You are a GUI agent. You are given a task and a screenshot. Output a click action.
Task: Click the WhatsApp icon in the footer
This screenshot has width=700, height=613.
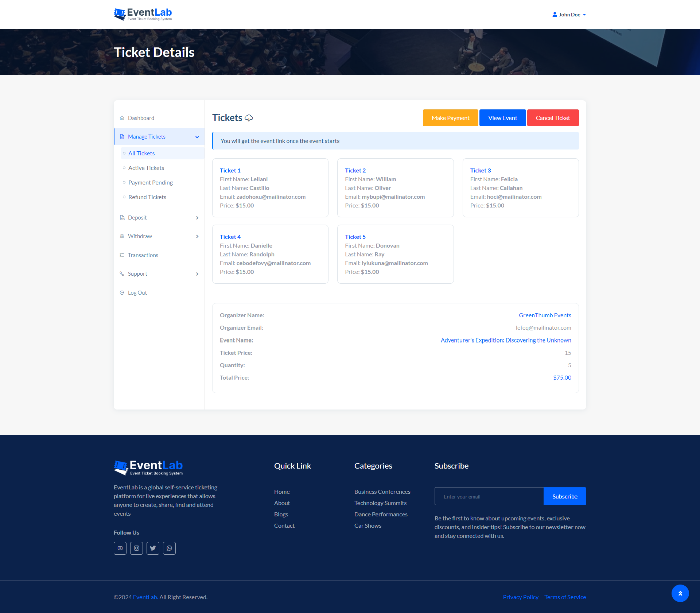(169, 548)
